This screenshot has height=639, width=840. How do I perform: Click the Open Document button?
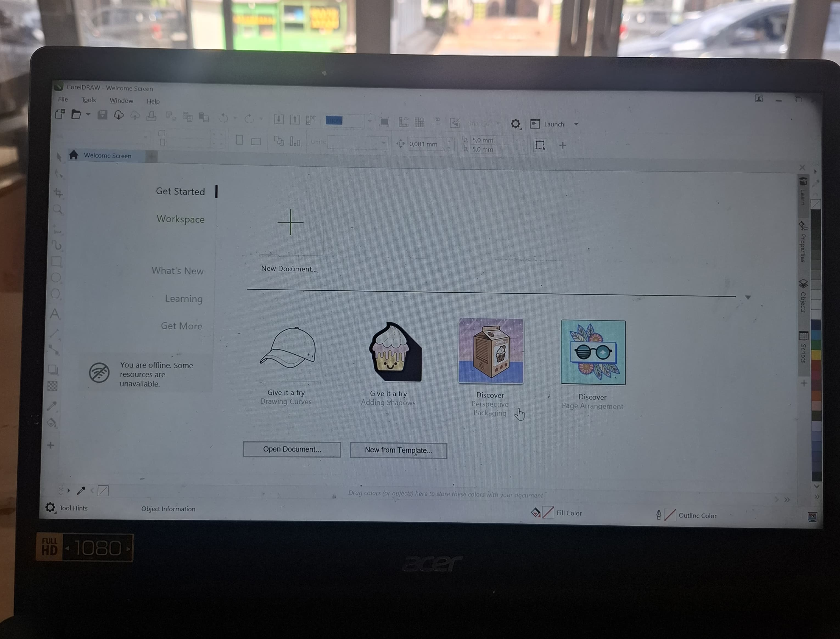(x=292, y=449)
